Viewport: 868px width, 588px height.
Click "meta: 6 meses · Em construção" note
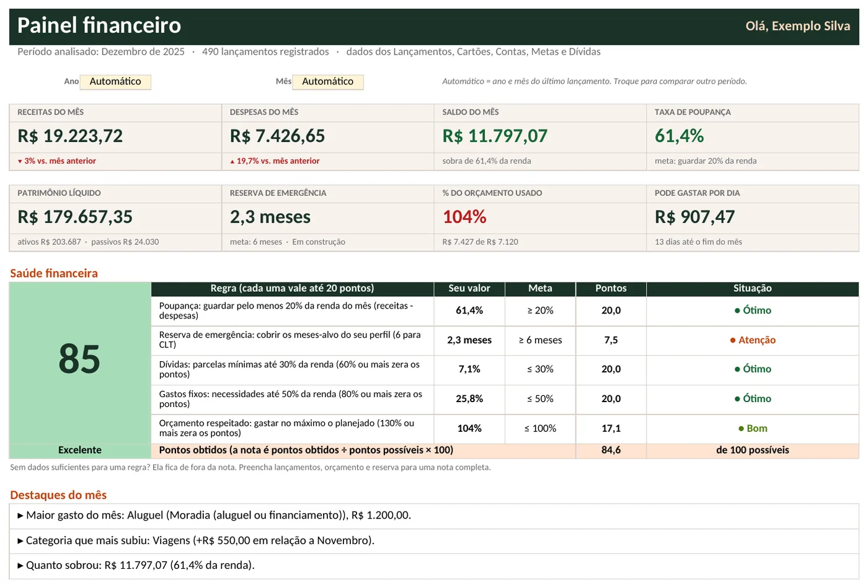(288, 242)
